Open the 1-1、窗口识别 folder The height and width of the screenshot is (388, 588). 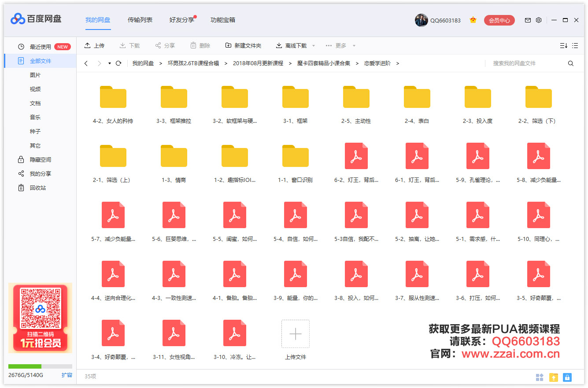(296, 156)
